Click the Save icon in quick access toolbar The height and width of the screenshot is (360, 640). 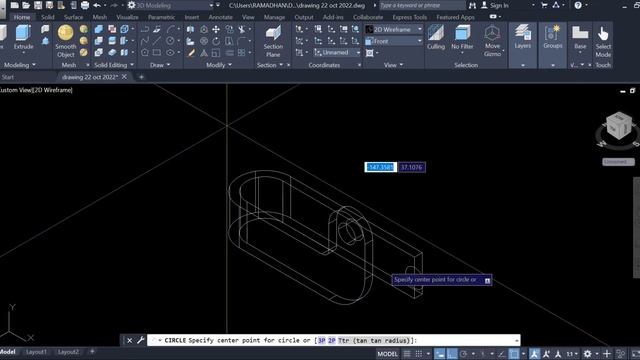pyautogui.click(x=38, y=5)
